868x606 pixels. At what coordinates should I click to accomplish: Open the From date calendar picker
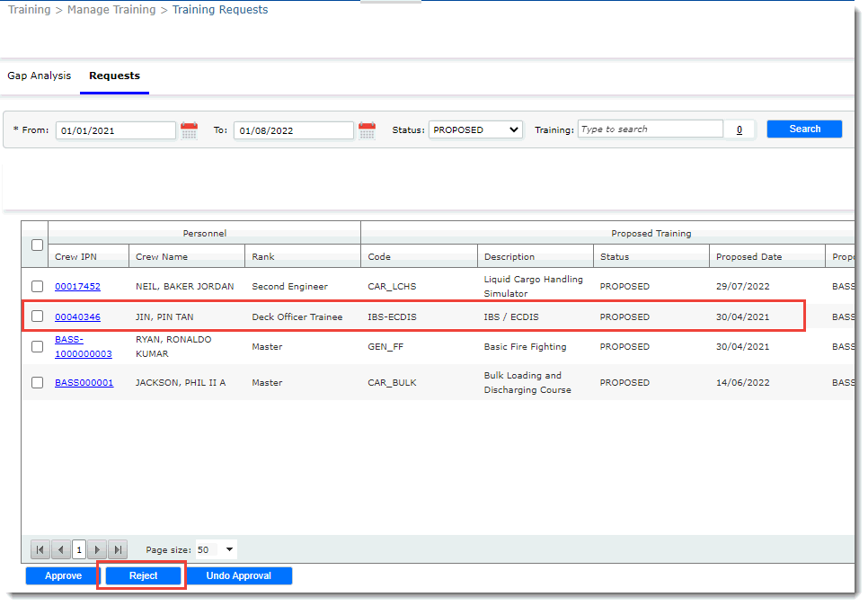189,130
